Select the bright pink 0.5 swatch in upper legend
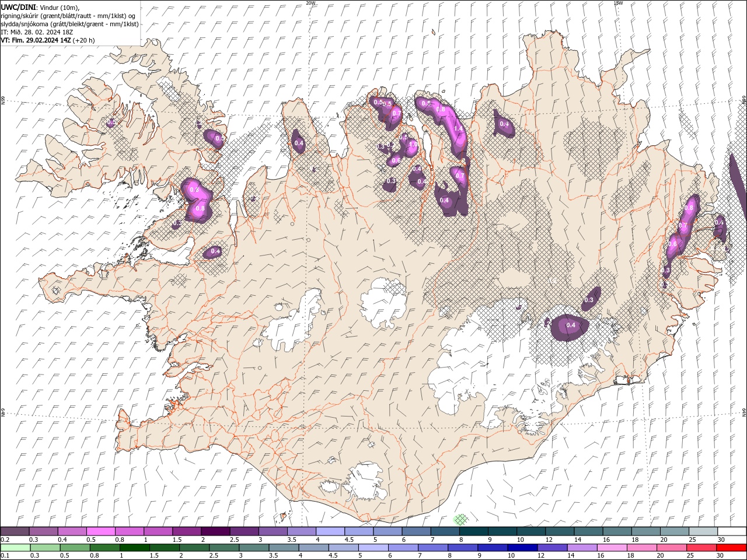747x560 pixels. tap(100, 531)
